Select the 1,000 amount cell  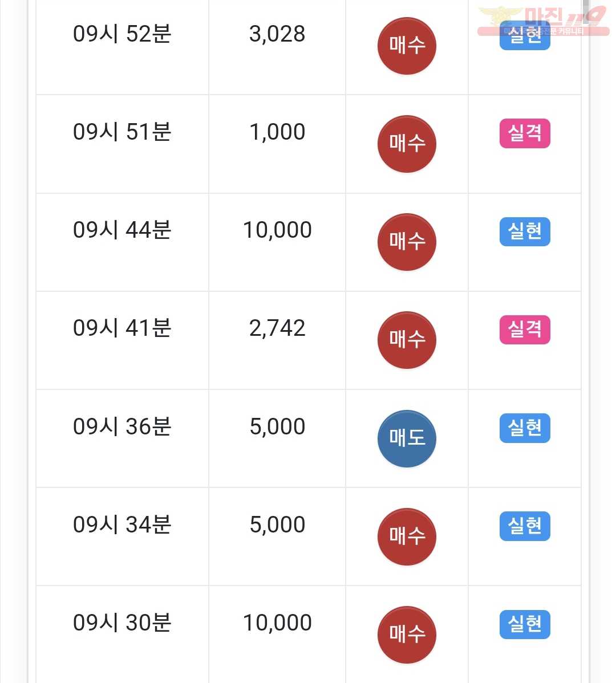click(277, 144)
